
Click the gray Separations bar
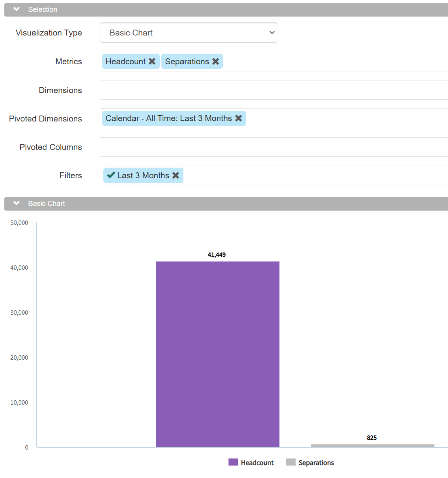click(372, 446)
